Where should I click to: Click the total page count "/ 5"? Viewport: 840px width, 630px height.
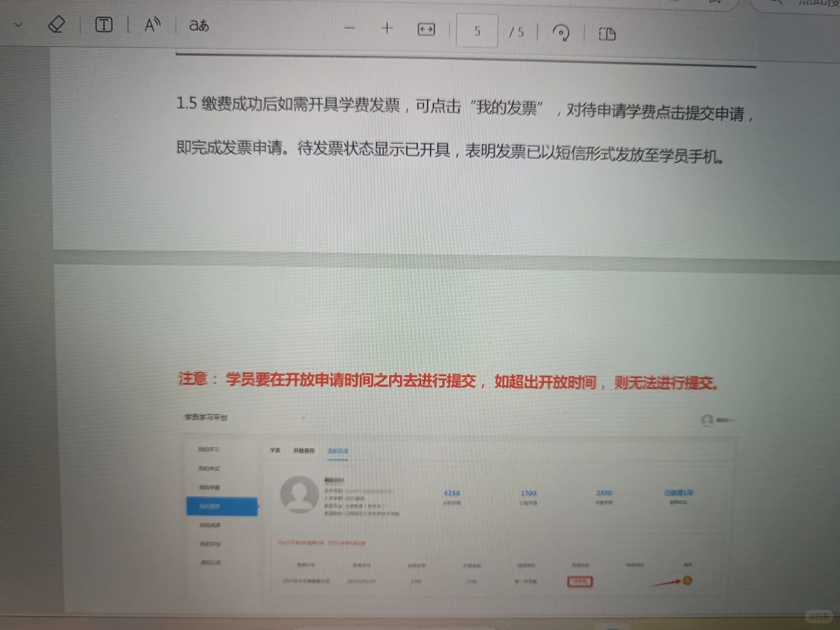point(516,32)
